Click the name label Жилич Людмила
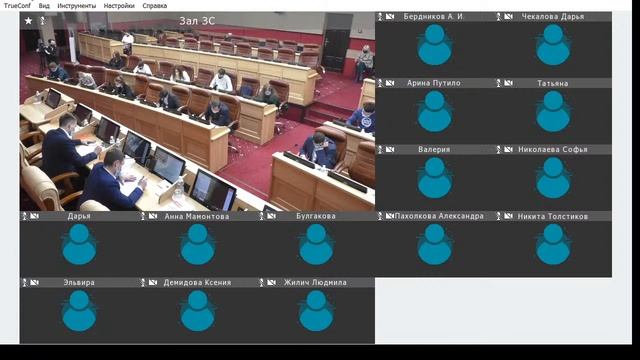 tap(315, 282)
